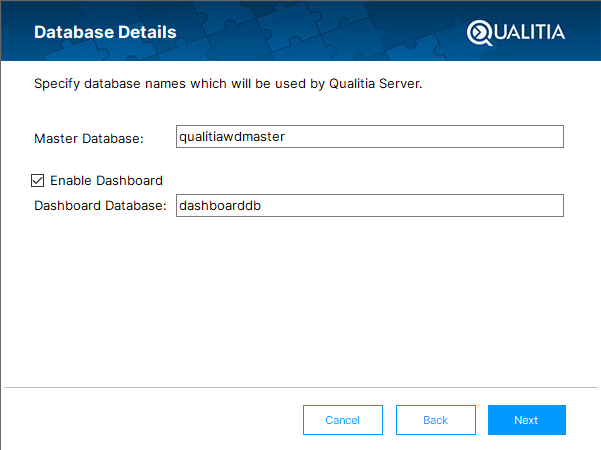Click the qualitiawdmaster text in the field
The width and height of the screenshot is (601, 450).
(231, 137)
